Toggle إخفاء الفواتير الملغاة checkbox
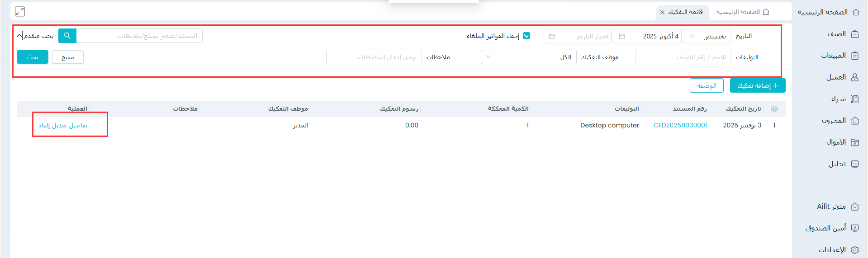Viewport: 868px width, 258px height. click(x=526, y=36)
